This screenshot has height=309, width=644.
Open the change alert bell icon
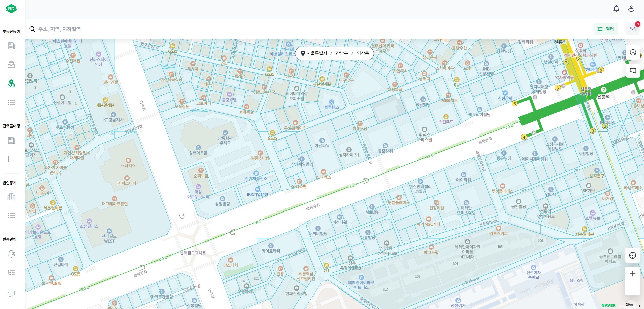click(11, 254)
